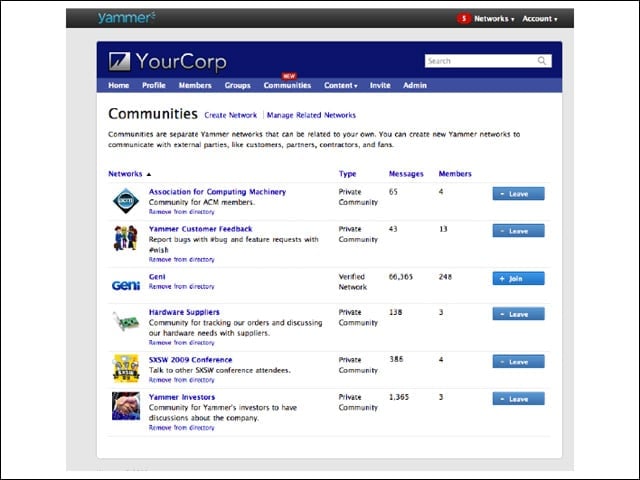This screenshot has height=480, width=640.
Task: Open the Hardware Suppliers network
Action: 184,312
